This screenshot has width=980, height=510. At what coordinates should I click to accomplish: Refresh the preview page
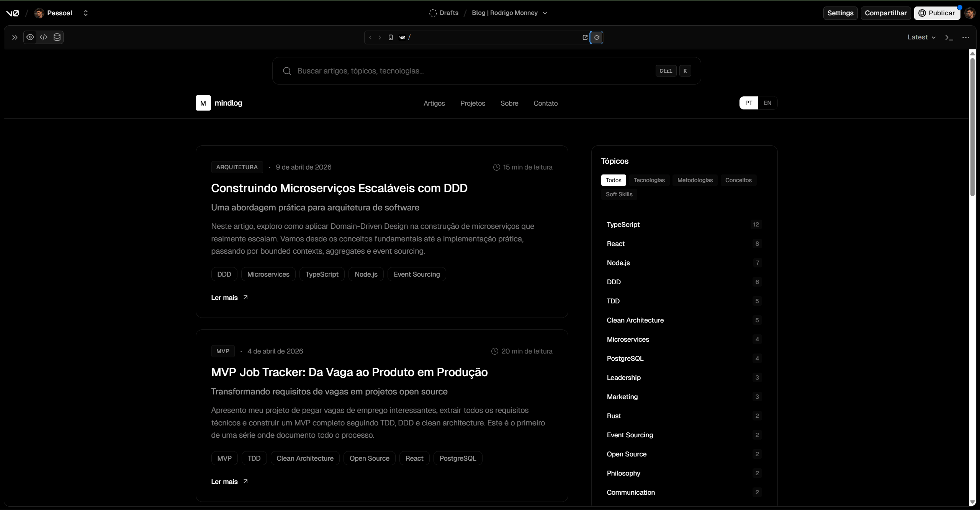tap(596, 37)
